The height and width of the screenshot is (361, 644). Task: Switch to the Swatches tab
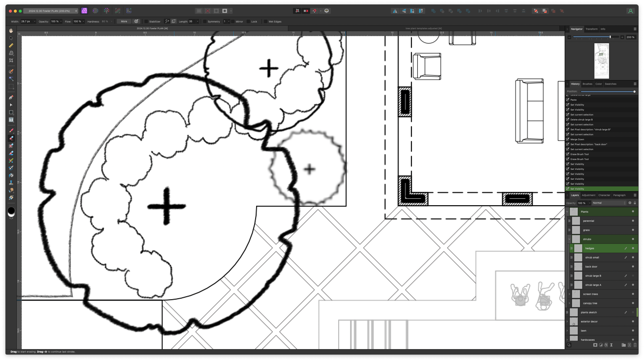pyautogui.click(x=610, y=84)
